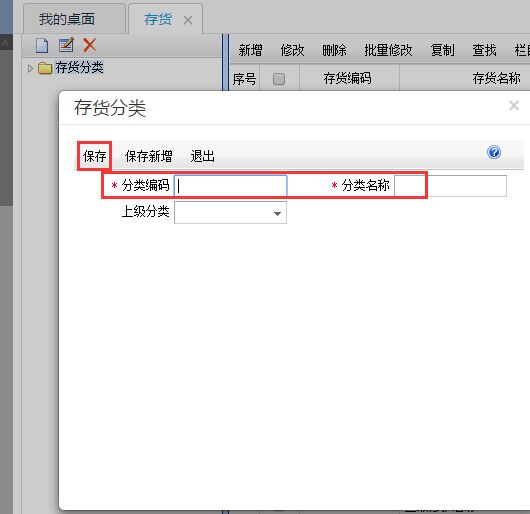Open the blue help question mark icon
The image size is (530, 514).
[x=494, y=152]
